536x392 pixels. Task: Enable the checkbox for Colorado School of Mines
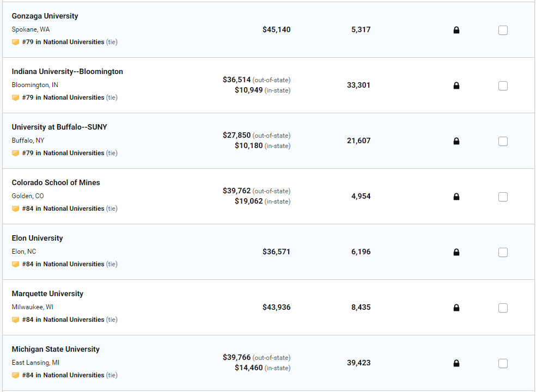coord(503,197)
